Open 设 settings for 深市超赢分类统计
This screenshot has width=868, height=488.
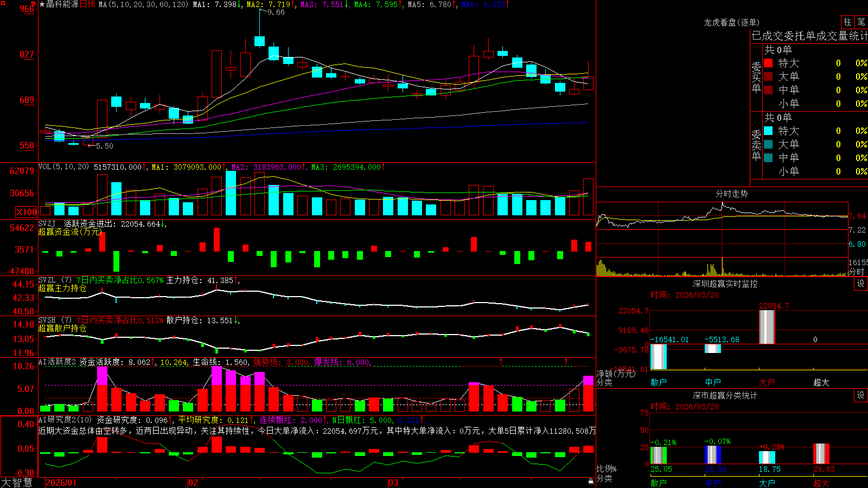pos(861,395)
